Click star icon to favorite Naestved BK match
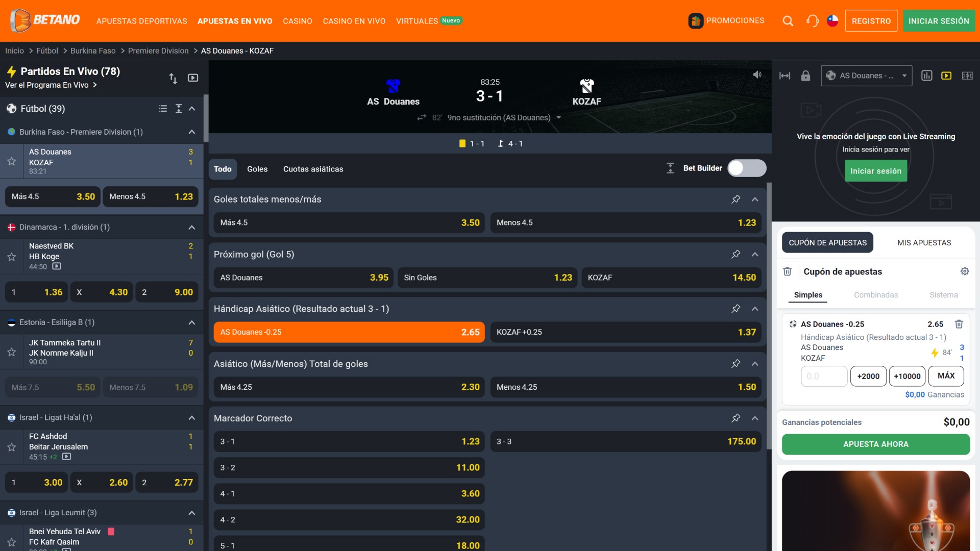The image size is (980, 551). pyautogui.click(x=12, y=254)
